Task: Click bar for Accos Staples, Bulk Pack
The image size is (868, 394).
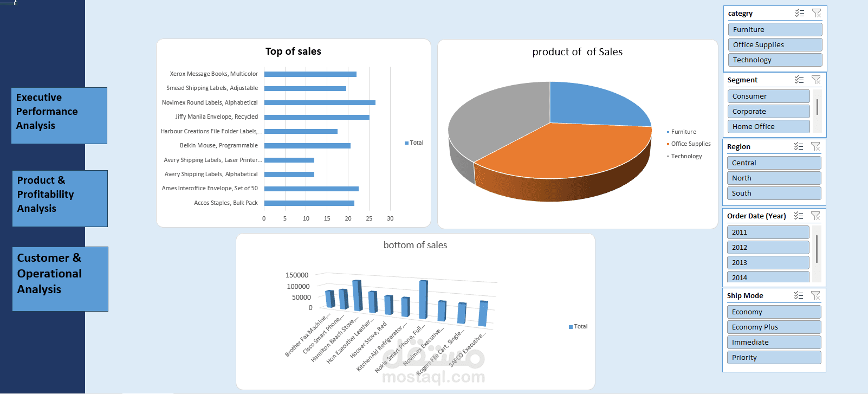Action: tap(309, 203)
